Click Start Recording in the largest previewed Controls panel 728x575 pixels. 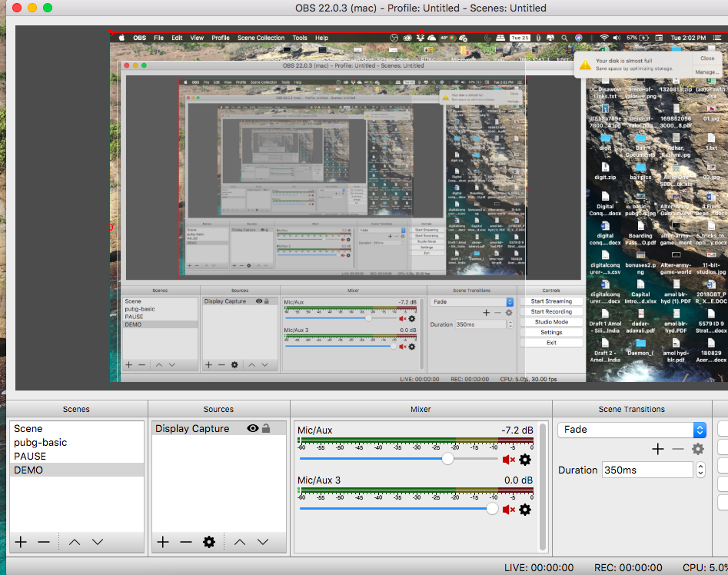[551, 311]
